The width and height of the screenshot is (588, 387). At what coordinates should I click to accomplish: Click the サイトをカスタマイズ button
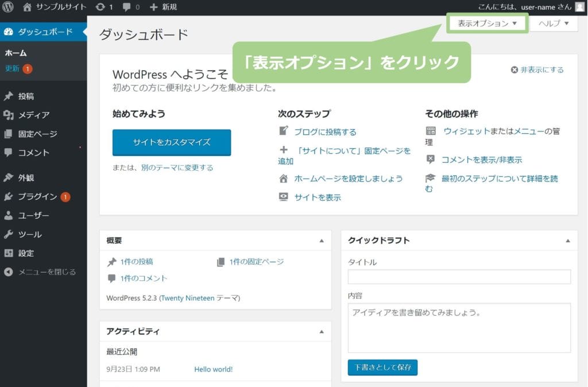tap(172, 142)
